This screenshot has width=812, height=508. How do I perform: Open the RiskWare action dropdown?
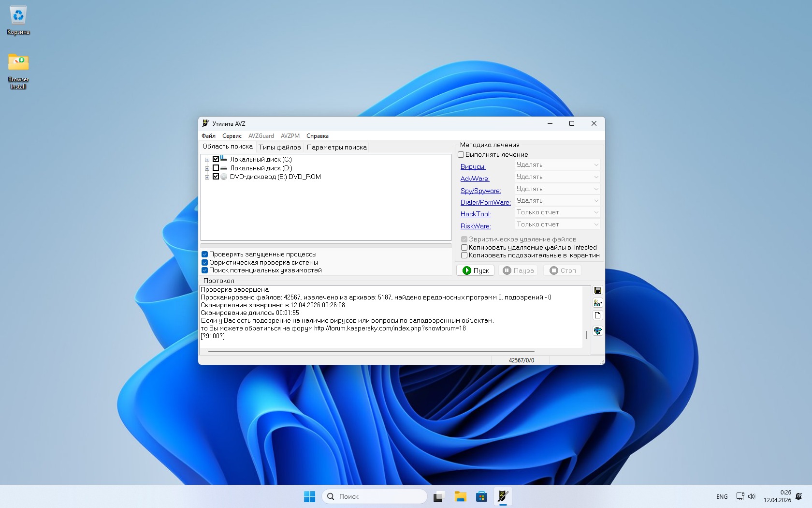557,224
